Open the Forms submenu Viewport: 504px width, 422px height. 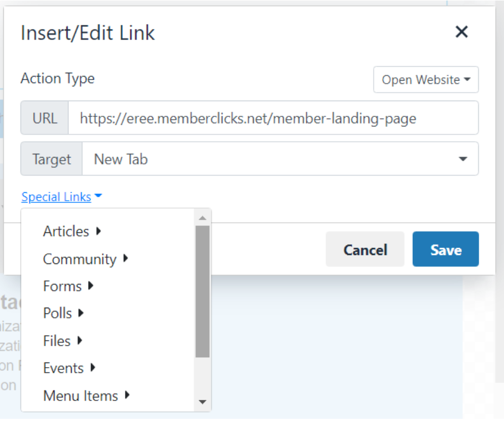coord(62,286)
